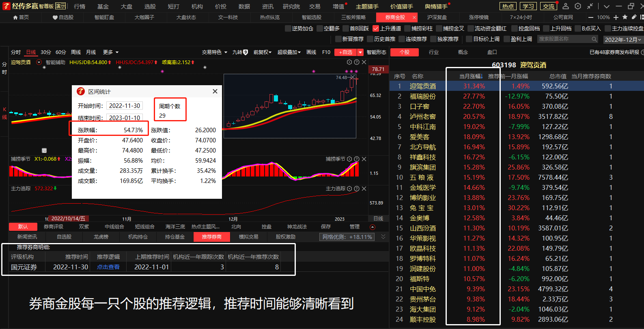Open the arrow next to +自选
The width and height of the screenshot is (644, 329).
(360, 52)
